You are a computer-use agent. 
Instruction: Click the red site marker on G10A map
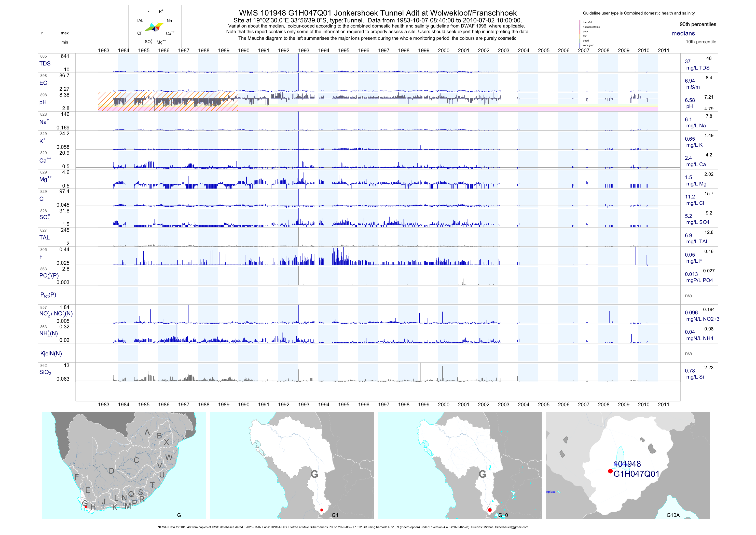(610, 471)
